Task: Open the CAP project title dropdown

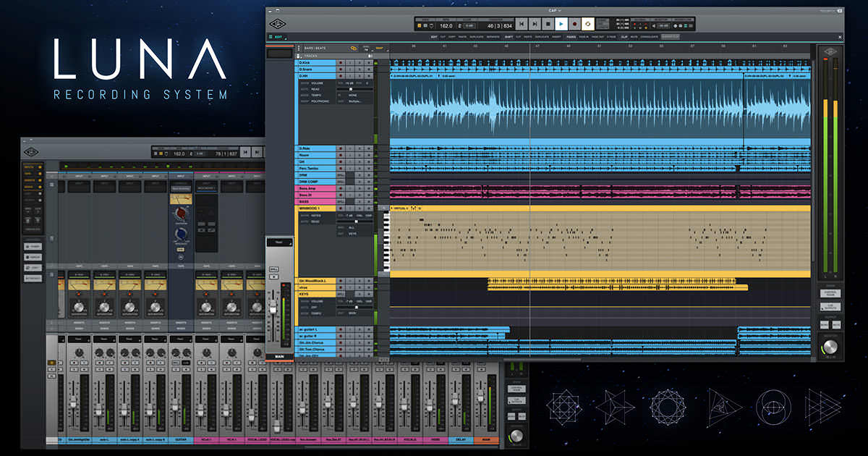Action: 555,11
